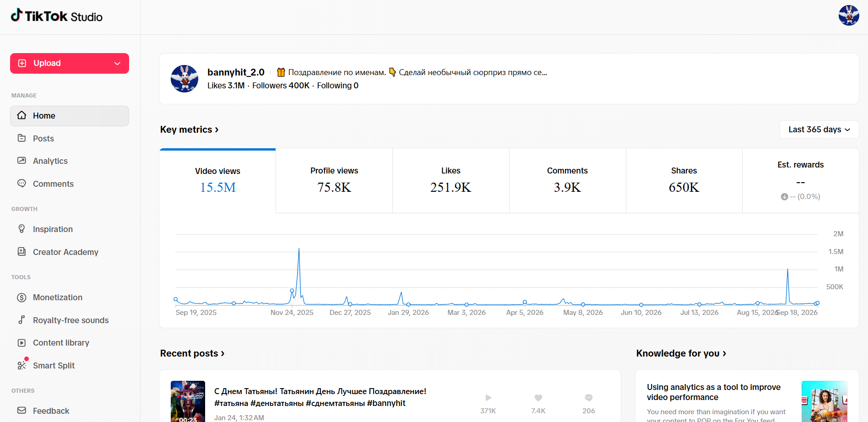Open the Knowledge for you link
The width and height of the screenshot is (868, 422).
tap(681, 353)
